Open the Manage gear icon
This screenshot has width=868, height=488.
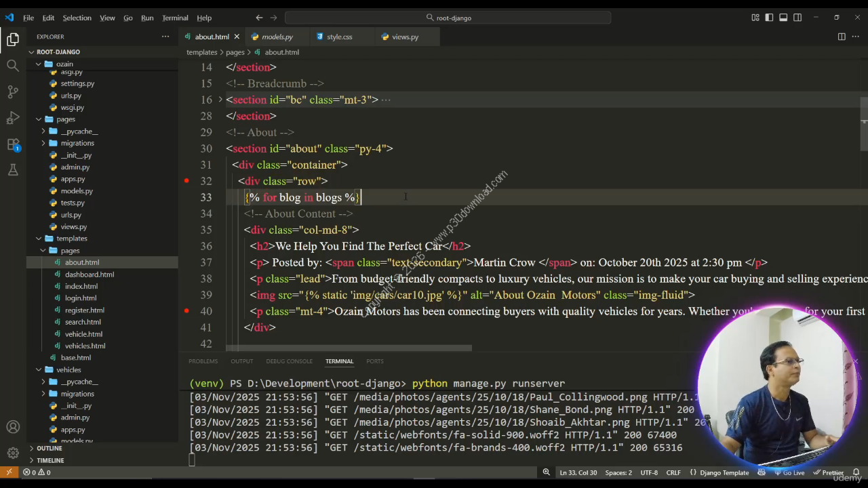point(13,453)
